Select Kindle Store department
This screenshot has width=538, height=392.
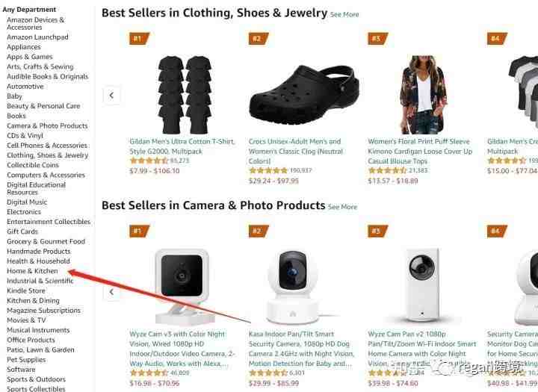tap(25, 291)
